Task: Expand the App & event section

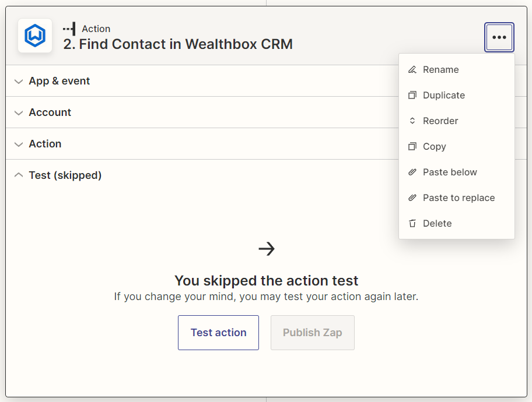Action: click(x=59, y=81)
